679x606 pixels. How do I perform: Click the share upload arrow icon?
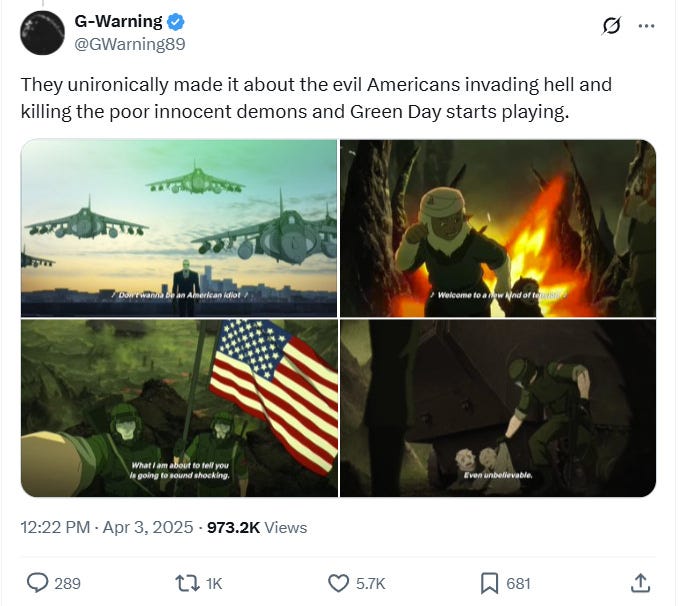640,583
